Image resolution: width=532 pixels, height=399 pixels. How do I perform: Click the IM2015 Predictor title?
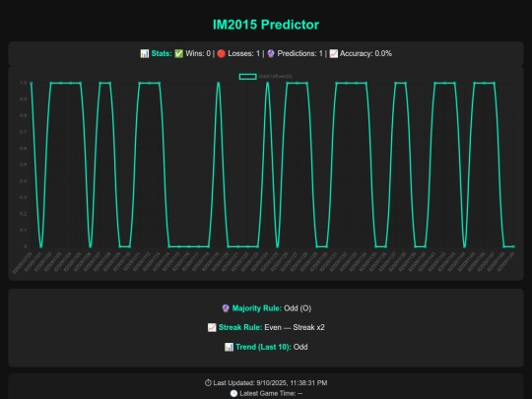coord(266,25)
